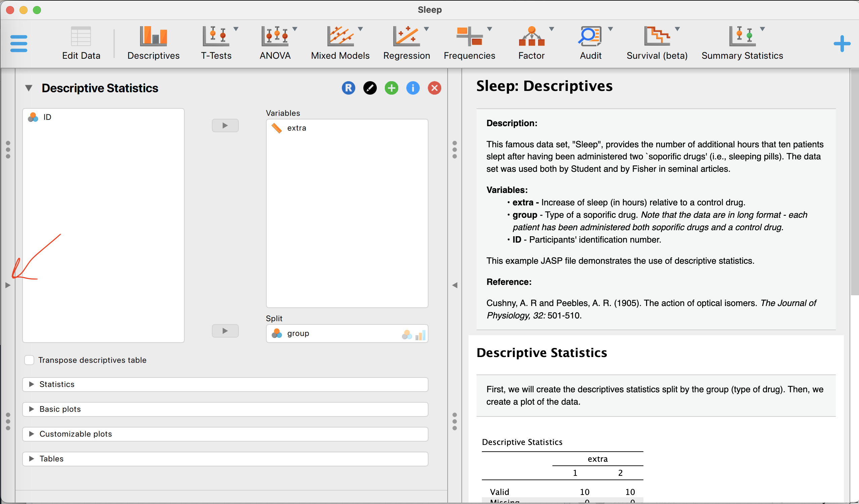
Task: Click the Descriptive Statistics results heading
Action: pyautogui.click(x=542, y=353)
